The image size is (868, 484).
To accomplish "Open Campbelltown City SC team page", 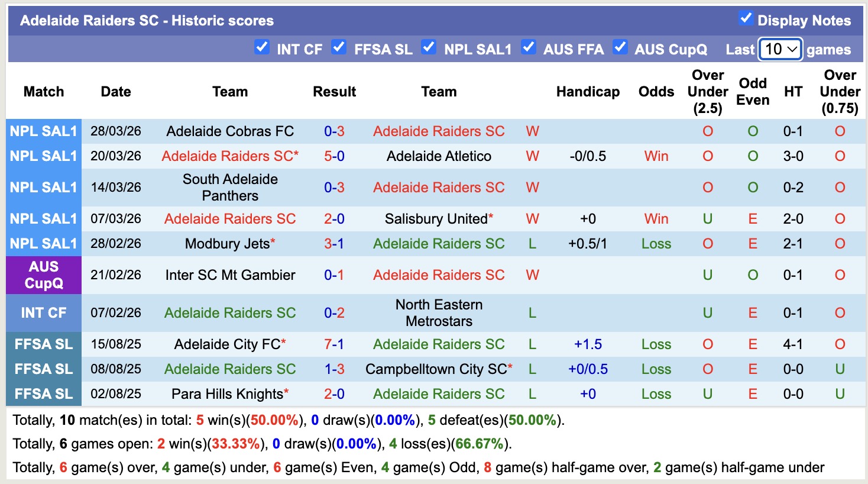I will [436, 369].
